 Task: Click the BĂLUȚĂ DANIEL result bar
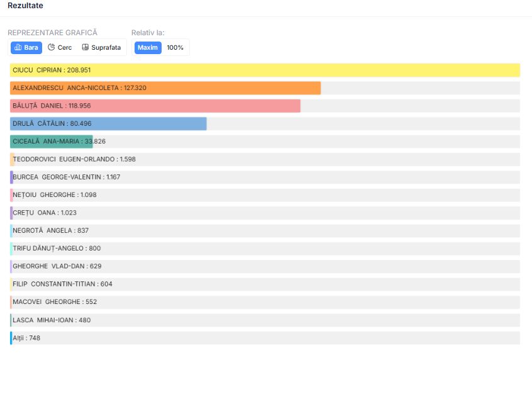pos(155,106)
